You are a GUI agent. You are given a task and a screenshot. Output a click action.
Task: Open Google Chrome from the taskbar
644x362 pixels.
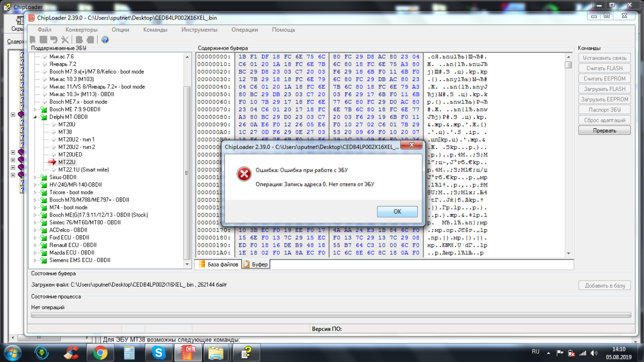tap(100, 352)
